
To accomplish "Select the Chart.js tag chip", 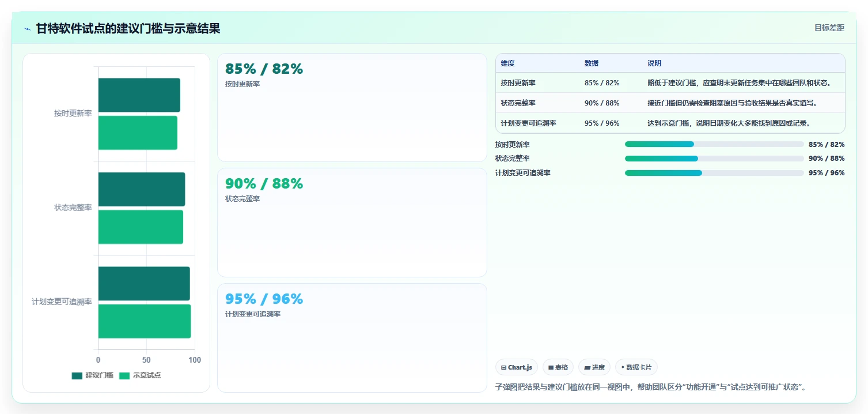I will pos(517,367).
